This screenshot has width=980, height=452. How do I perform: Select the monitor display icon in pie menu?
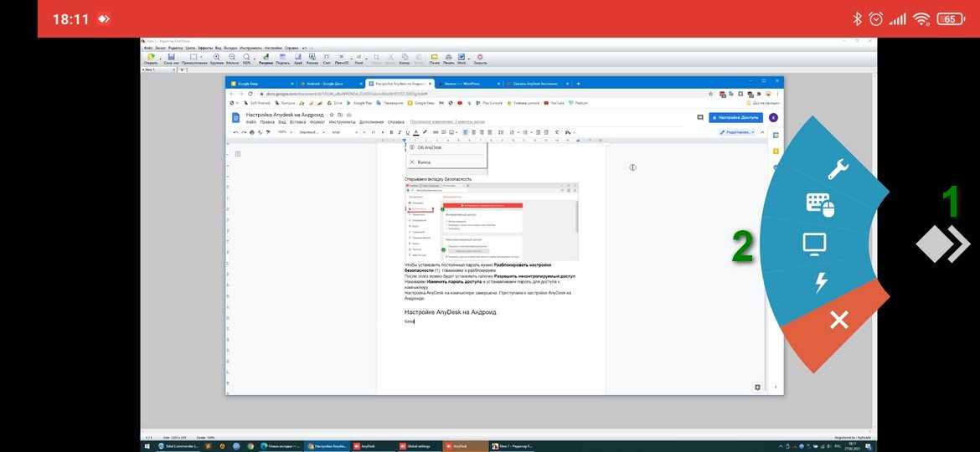tap(815, 244)
